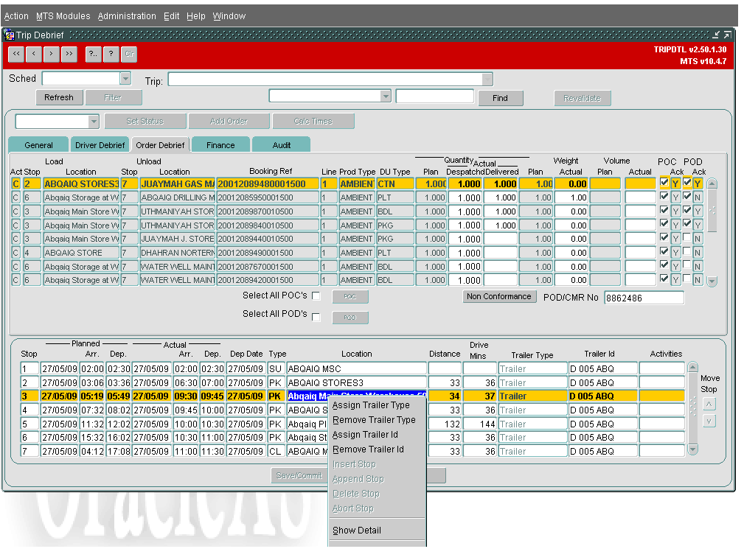
Task: Click the search text field beside Find
Action: [434, 97]
